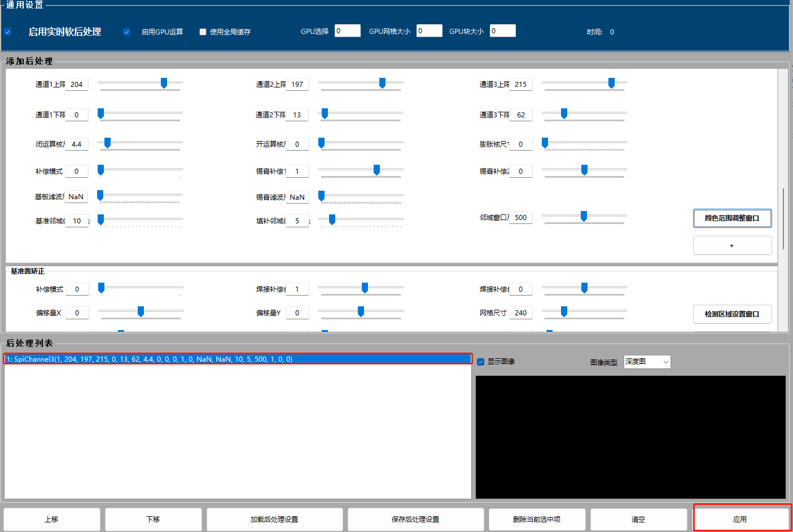793x532 pixels.
Task: Click the 通道3下限 slider handle
Action: [564, 113]
